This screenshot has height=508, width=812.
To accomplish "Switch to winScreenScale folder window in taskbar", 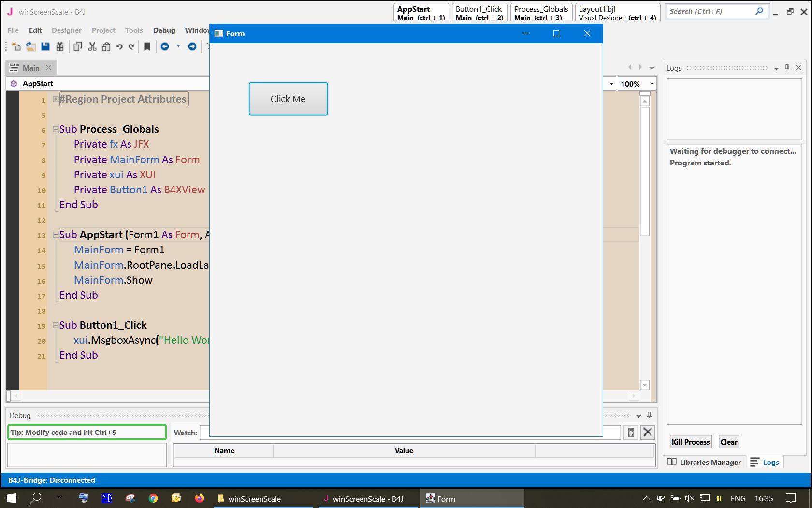I will [x=264, y=498].
